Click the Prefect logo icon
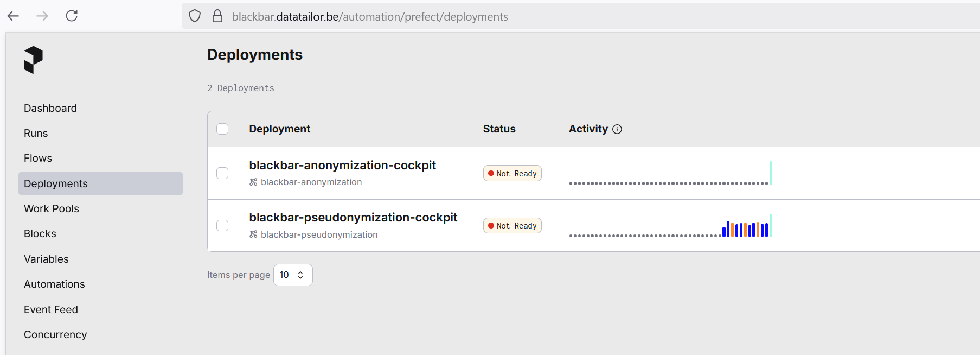The width and height of the screenshot is (980, 355). [x=33, y=60]
